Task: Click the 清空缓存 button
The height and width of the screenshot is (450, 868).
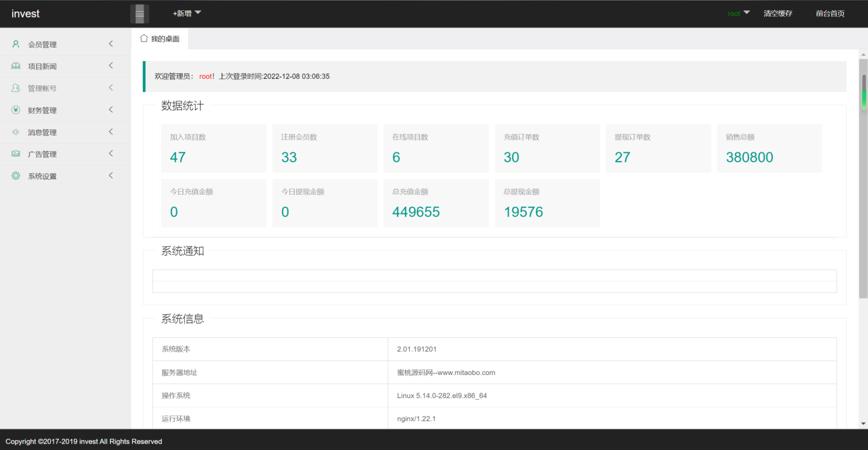Action: click(778, 13)
